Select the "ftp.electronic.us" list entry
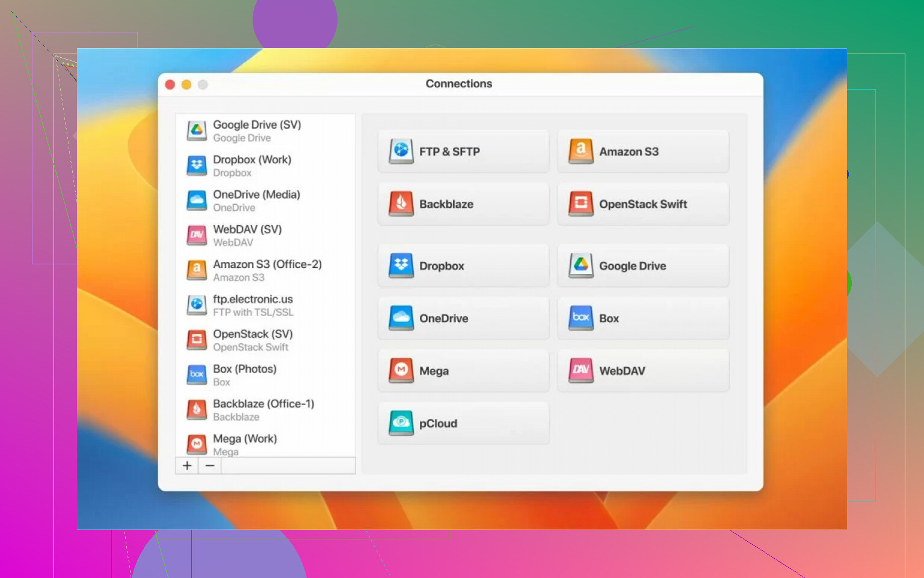This screenshot has height=578, width=924. pos(265,305)
